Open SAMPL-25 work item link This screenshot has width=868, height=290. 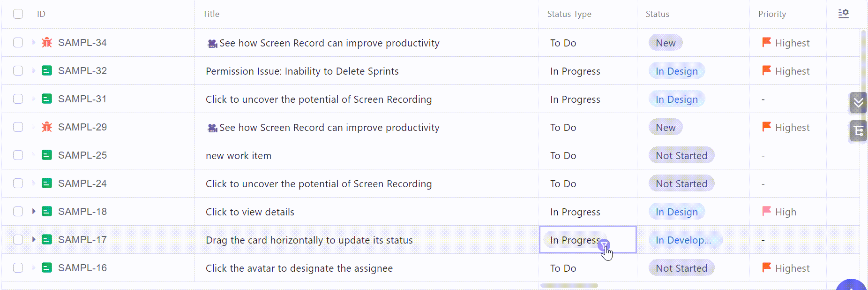[82, 155]
